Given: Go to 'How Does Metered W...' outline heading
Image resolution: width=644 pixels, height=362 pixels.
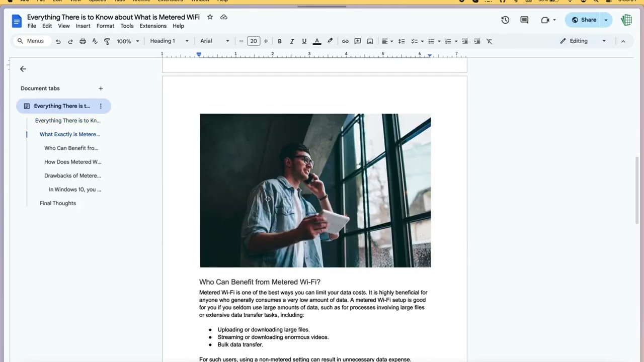Looking at the screenshot, I should tap(72, 162).
